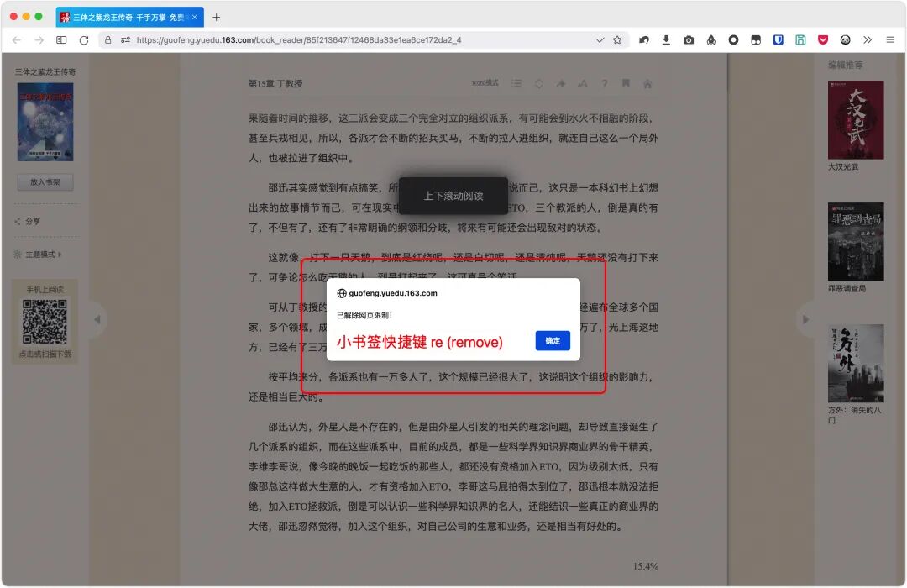This screenshot has height=588, width=907.
Task: Add a bookmark in the reader
Action: [x=626, y=84]
